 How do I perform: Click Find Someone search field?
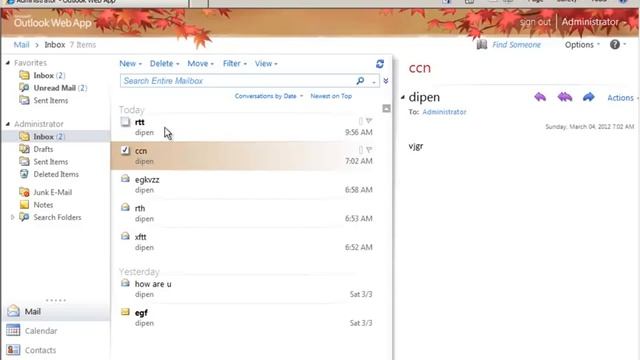516,44
